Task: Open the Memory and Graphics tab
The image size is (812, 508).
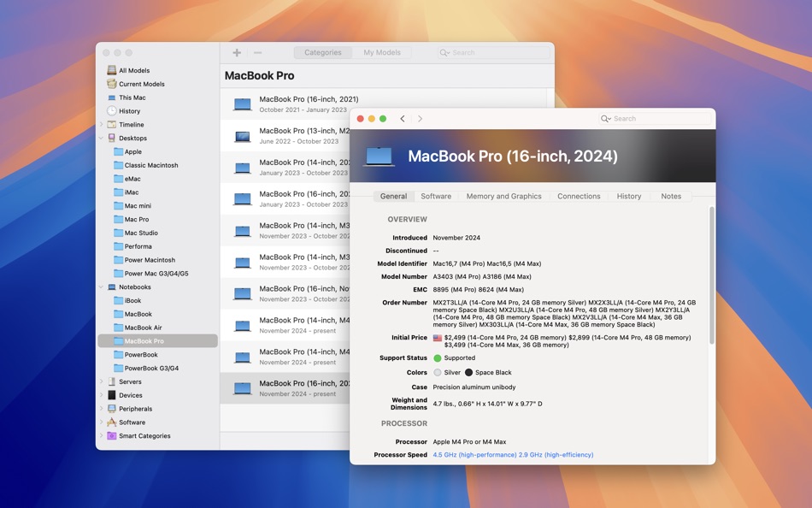Action: point(504,197)
